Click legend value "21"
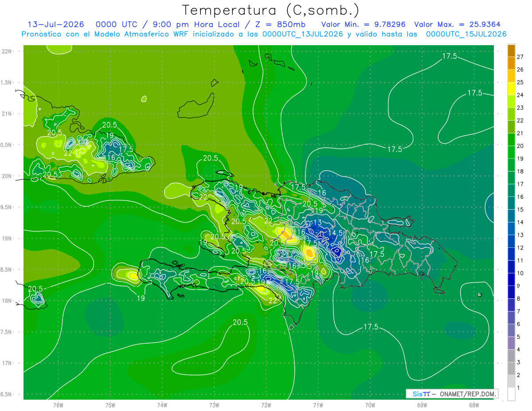 pyautogui.click(x=520, y=133)
